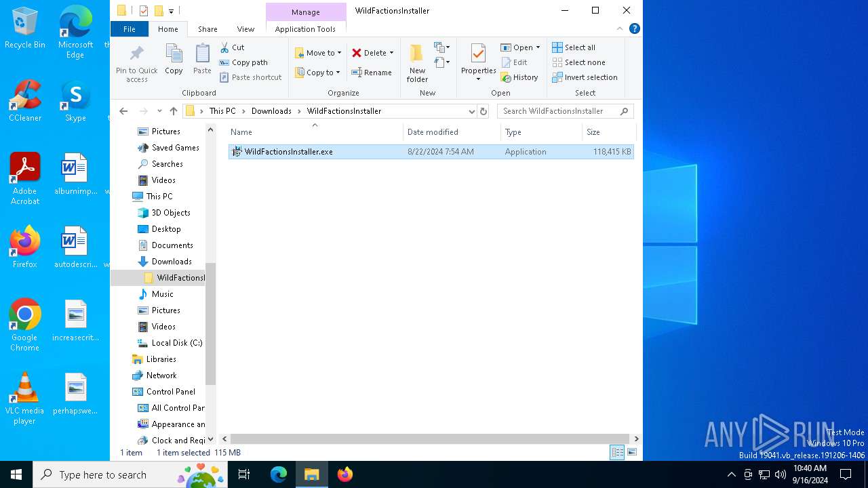
Task: Switch to Large icons view layout
Action: coord(632,453)
